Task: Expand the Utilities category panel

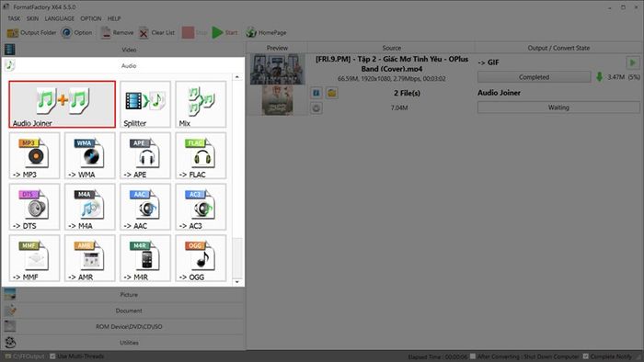Action: coord(123,343)
